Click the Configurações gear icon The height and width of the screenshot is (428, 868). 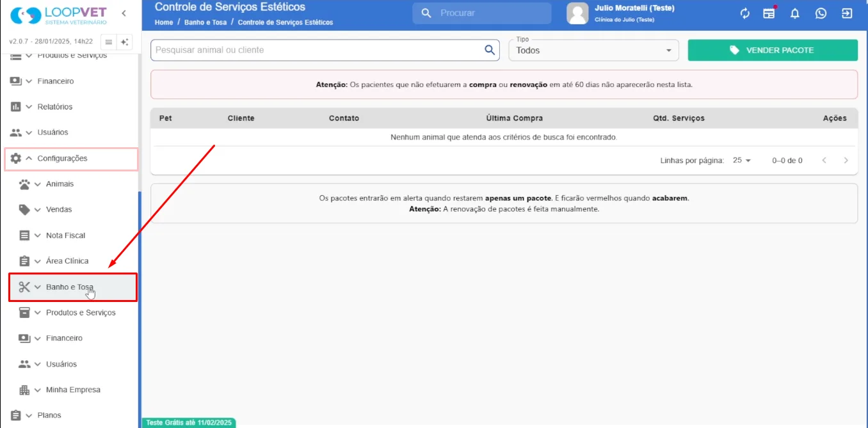click(x=16, y=158)
